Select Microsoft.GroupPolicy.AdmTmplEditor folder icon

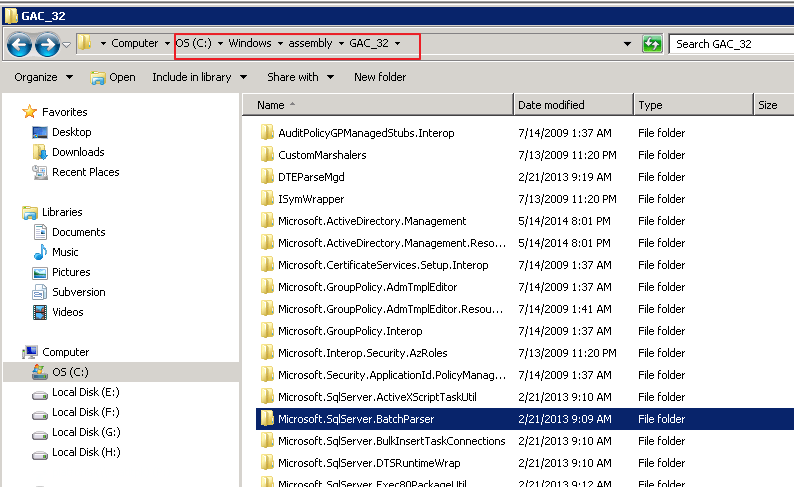point(267,287)
